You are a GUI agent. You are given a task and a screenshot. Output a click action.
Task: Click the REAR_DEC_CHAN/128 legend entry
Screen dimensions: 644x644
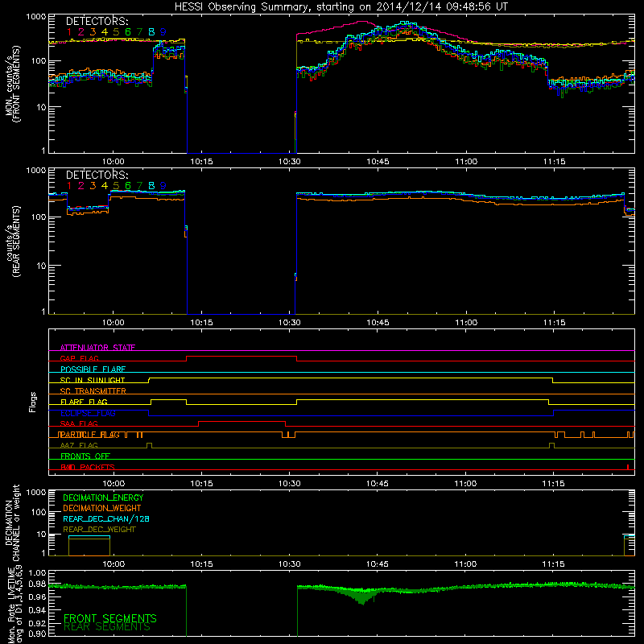[x=106, y=518]
